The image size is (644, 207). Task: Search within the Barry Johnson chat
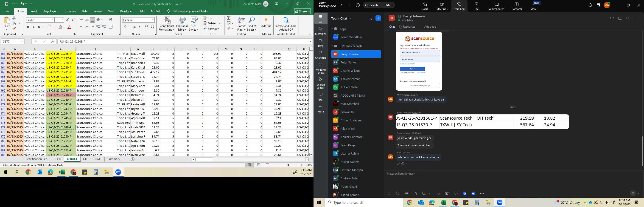click(628, 18)
